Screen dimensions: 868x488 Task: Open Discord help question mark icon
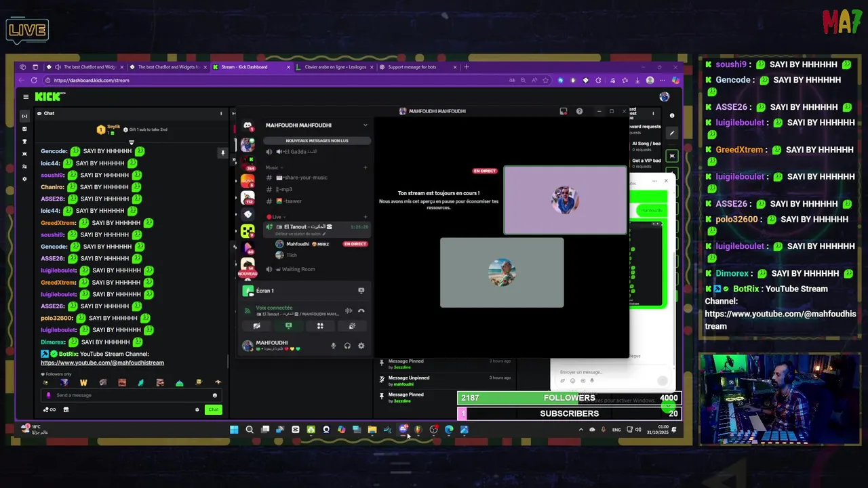[579, 111]
